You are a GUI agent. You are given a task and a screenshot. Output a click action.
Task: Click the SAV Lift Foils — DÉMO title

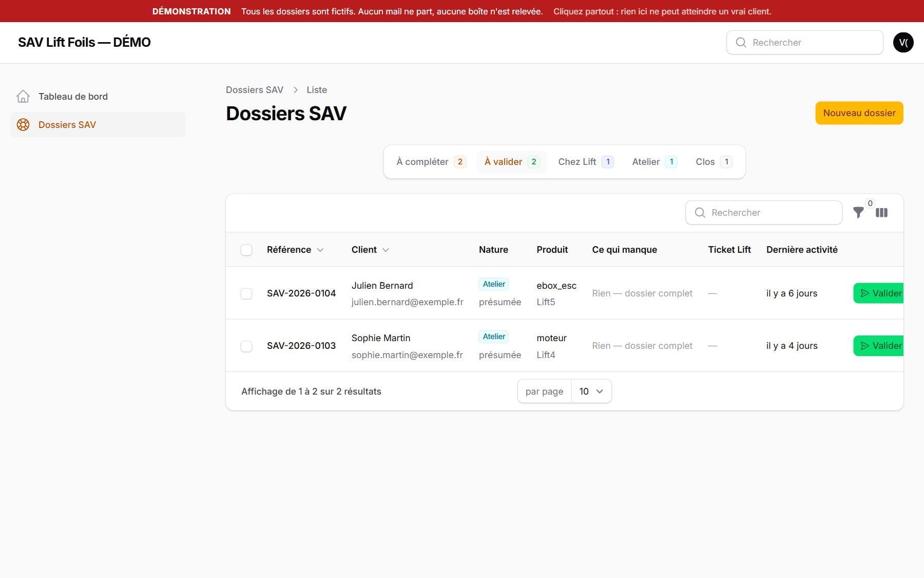pos(84,43)
